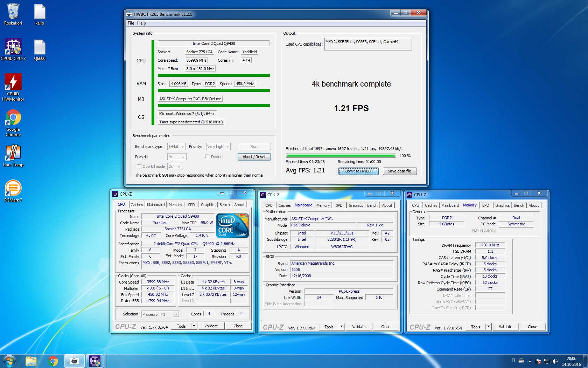
Task: Open File Explorer from the taskbar
Action: [x=31, y=361]
